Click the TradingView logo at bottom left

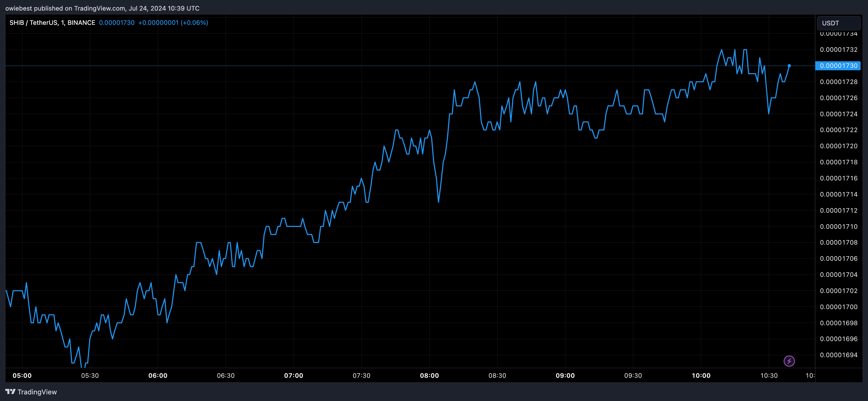[x=31, y=392]
